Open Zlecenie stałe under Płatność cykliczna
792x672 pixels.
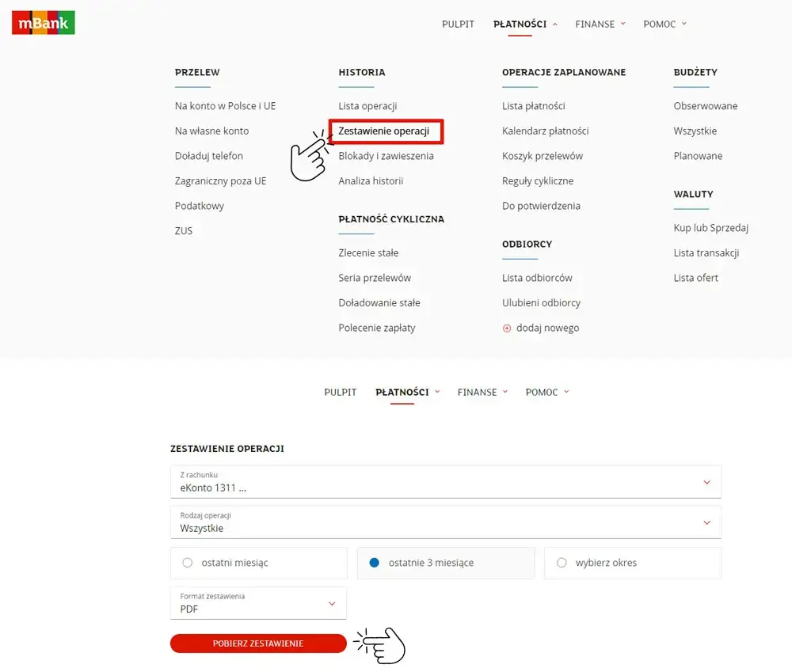[x=368, y=253]
